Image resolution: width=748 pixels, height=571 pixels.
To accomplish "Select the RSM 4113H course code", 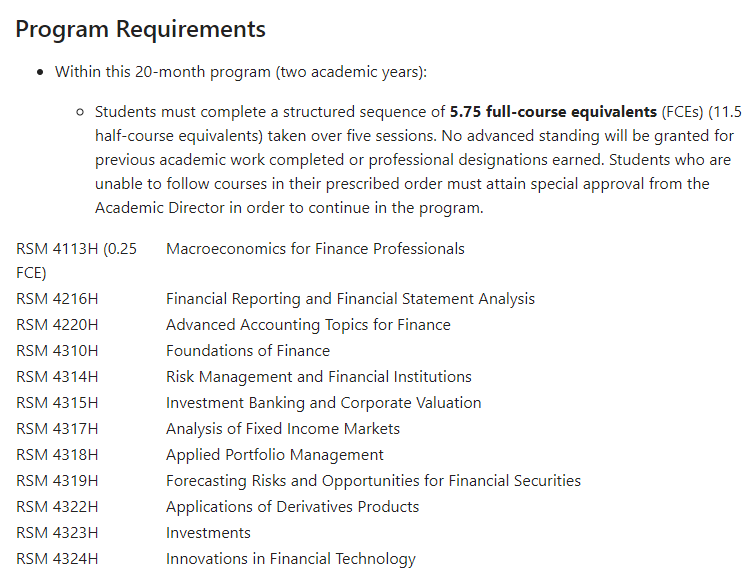I will coord(57,249).
